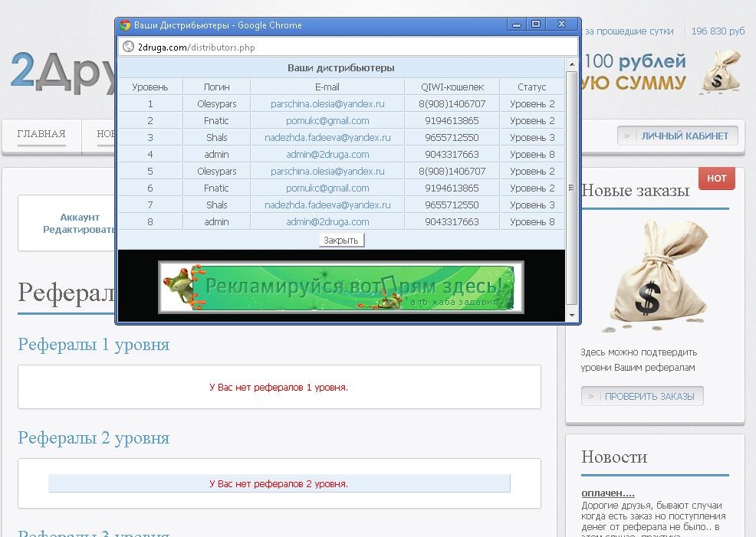Open the nadezhda.fadeeva@yandex.ru link in row 7
Image resolution: width=756 pixels, height=537 pixels.
(x=327, y=205)
